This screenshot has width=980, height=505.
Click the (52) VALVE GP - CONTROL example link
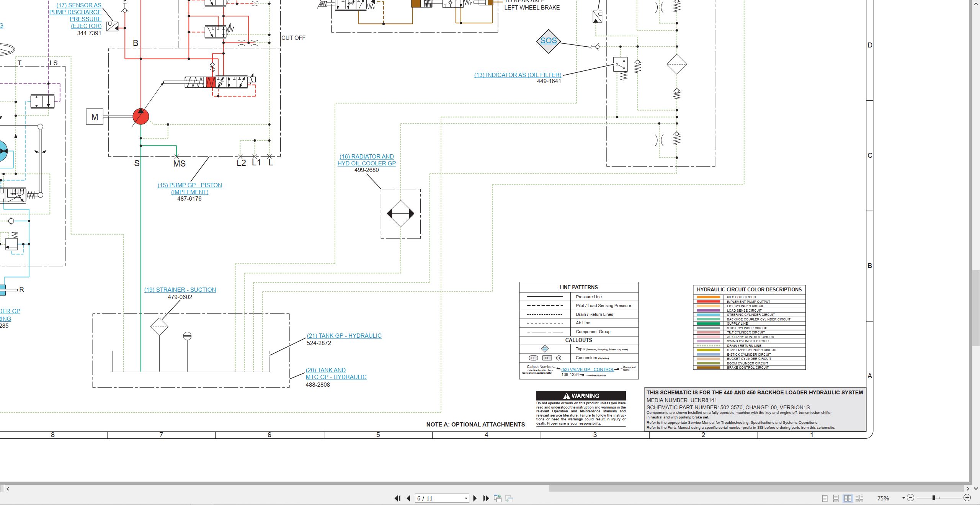tap(588, 369)
